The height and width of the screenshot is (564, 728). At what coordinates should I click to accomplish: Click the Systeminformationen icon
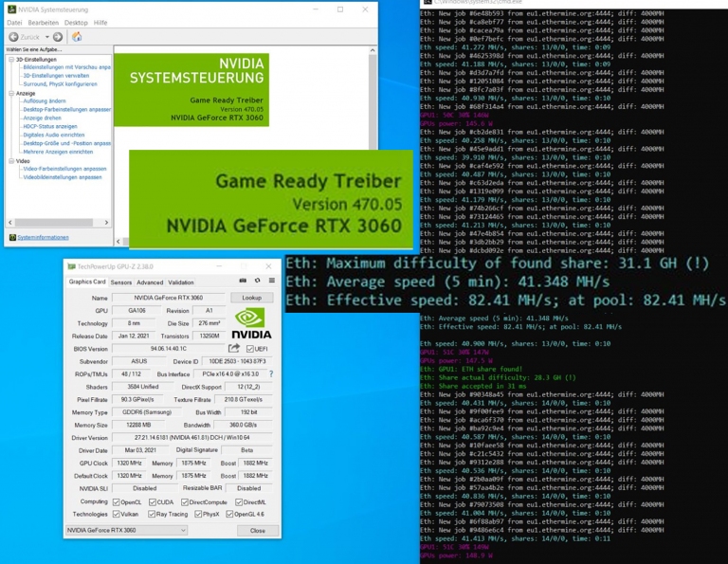point(12,237)
